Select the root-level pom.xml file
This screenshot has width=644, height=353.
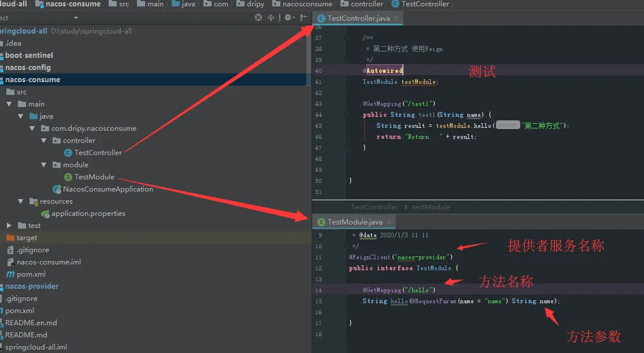pyautogui.click(x=17, y=311)
